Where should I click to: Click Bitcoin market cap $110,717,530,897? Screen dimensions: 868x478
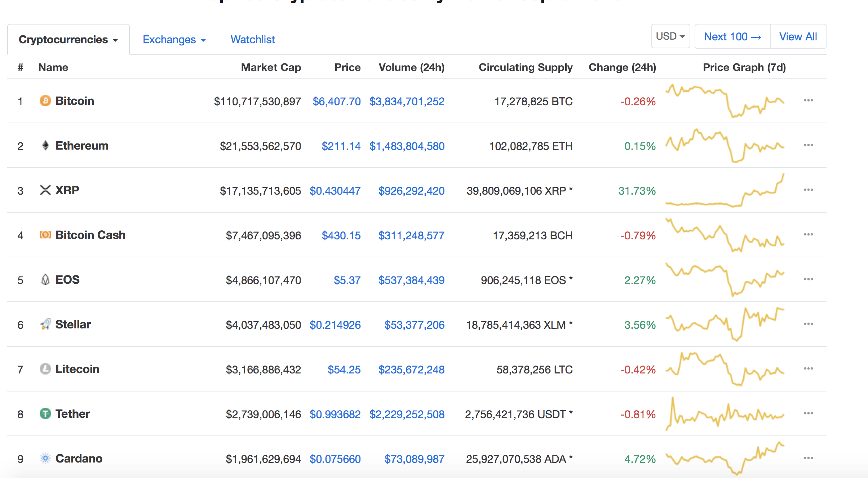(x=257, y=101)
